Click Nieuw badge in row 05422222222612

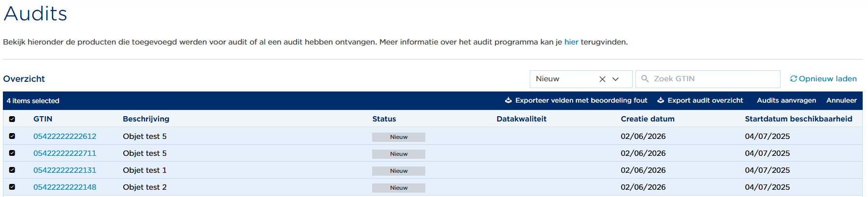click(x=399, y=137)
